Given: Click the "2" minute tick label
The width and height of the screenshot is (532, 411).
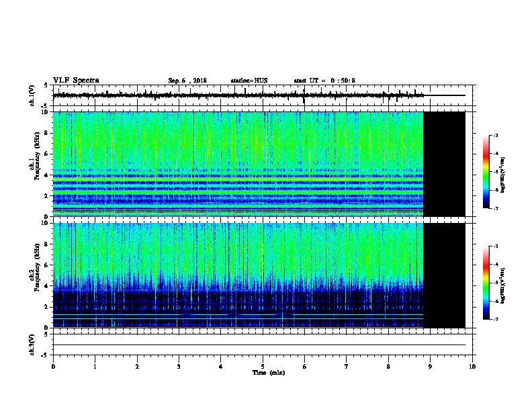Looking at the screenshot, I should [137, 367].
